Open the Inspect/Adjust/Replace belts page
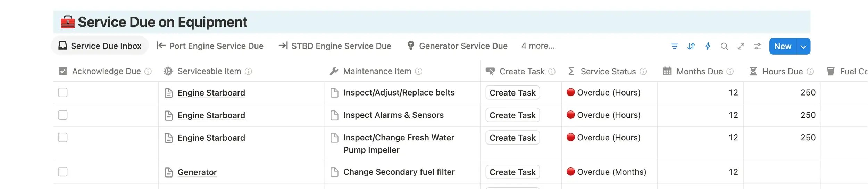This screenshot has width=868, height=189. (399, 92)
